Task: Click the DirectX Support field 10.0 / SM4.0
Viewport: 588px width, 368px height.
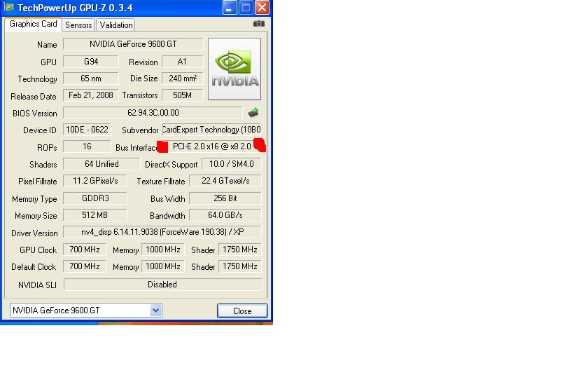Action: [232, 164]
